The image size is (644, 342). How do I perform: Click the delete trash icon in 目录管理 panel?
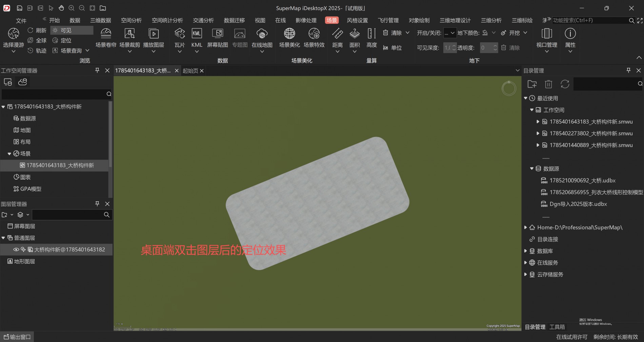click(548, 84)
